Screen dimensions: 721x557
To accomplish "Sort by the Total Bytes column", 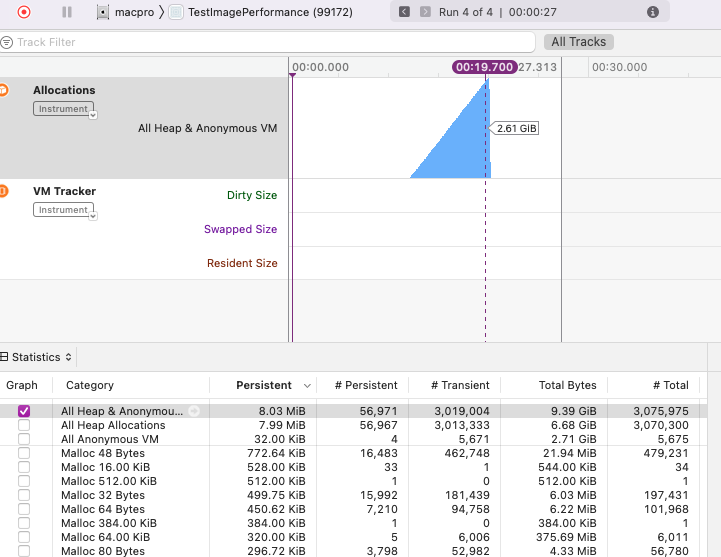I will point(567,385).
